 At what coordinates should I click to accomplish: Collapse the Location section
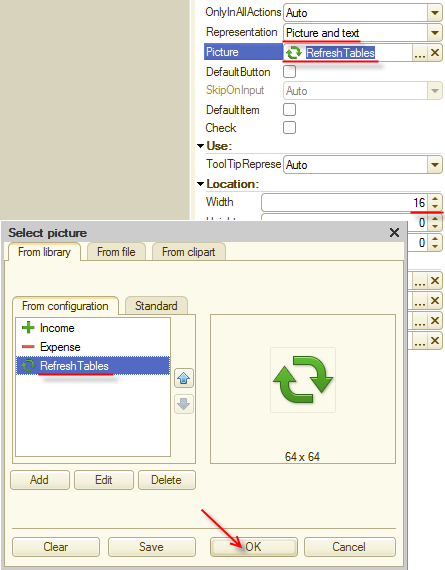tap(200, 184)
